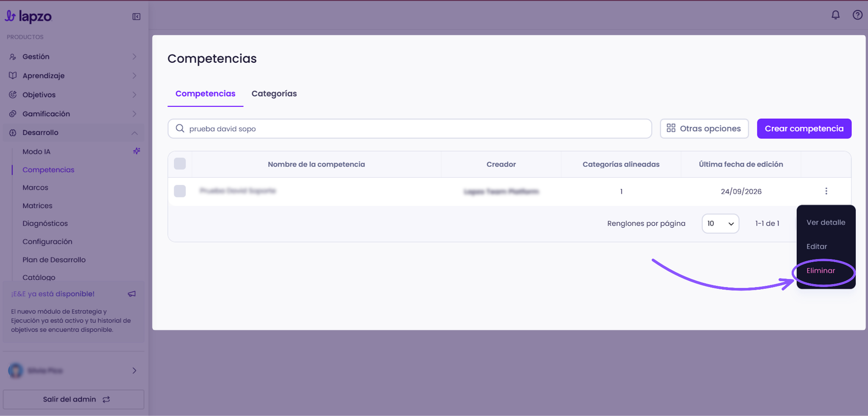868x416 pixels.
Task: Click the Gestión sidebar icon
Action: tap(13, 57)
